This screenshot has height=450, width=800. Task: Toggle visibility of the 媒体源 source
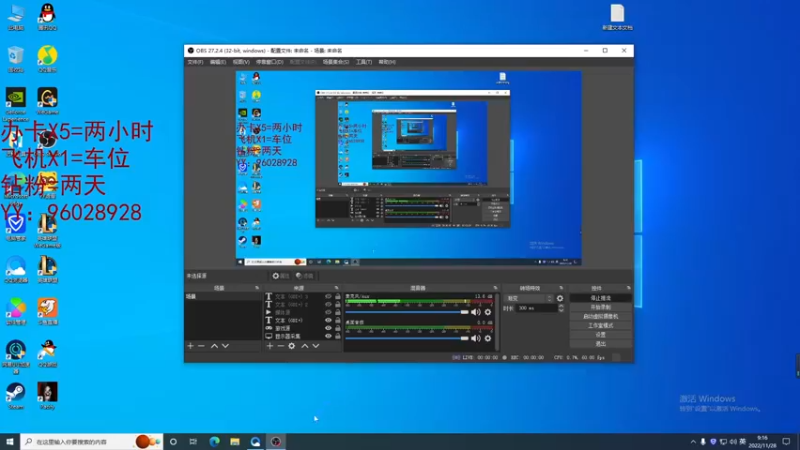(x=328, y=312)
